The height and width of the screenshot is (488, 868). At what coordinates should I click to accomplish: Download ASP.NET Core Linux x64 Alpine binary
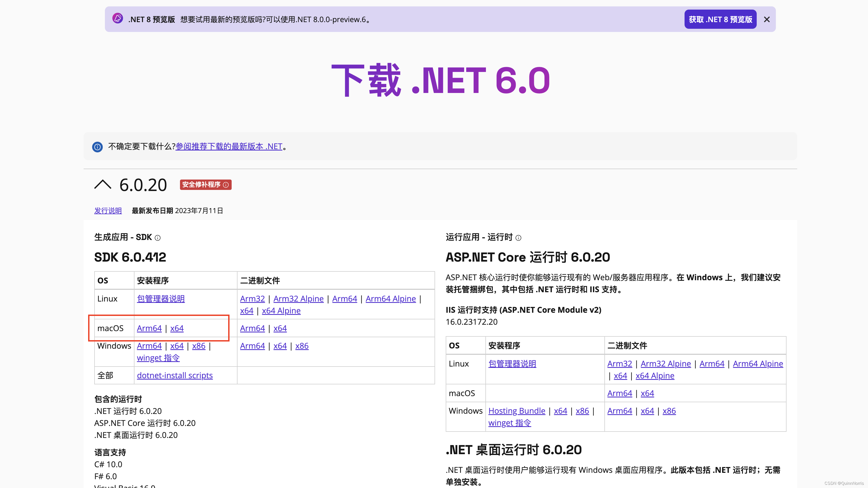pyautogui.click(x=655, y=376)
